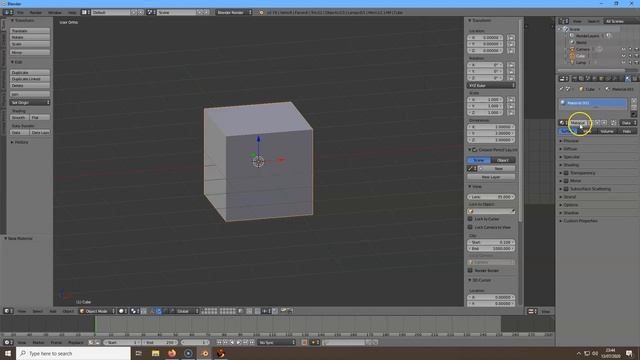The width and height of the screenshot is (640, 360).
Task: Toggle the 3D manipulator icon in header
Action: coord(151,311)
